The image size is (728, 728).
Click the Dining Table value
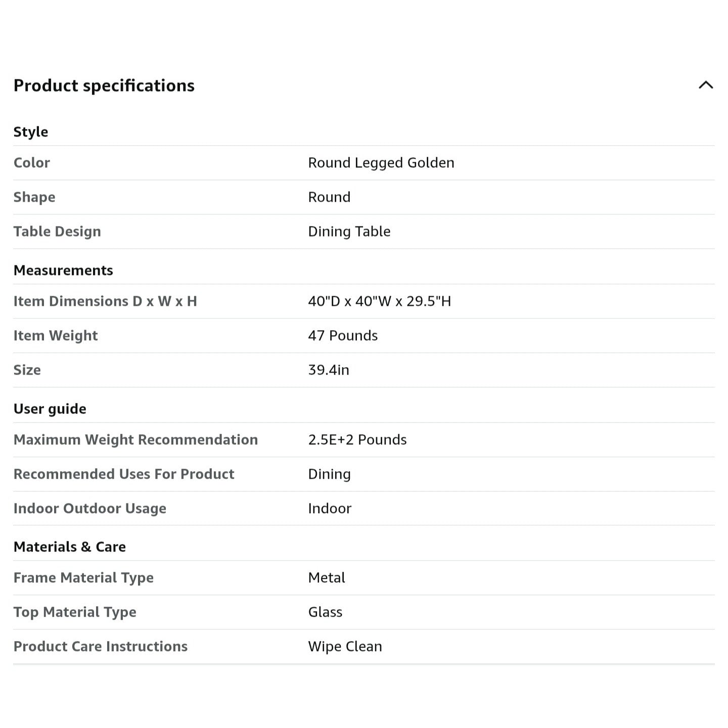[x=349, y=232]
